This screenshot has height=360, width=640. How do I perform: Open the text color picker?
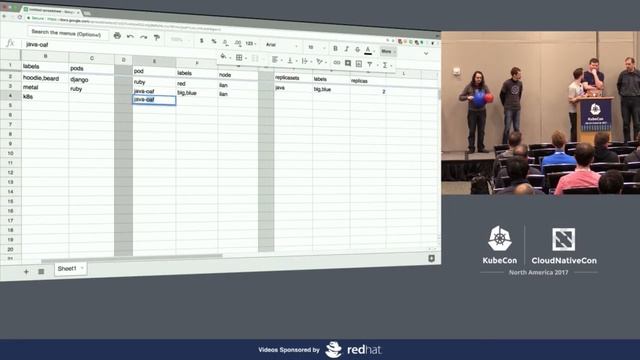(368, 50)
